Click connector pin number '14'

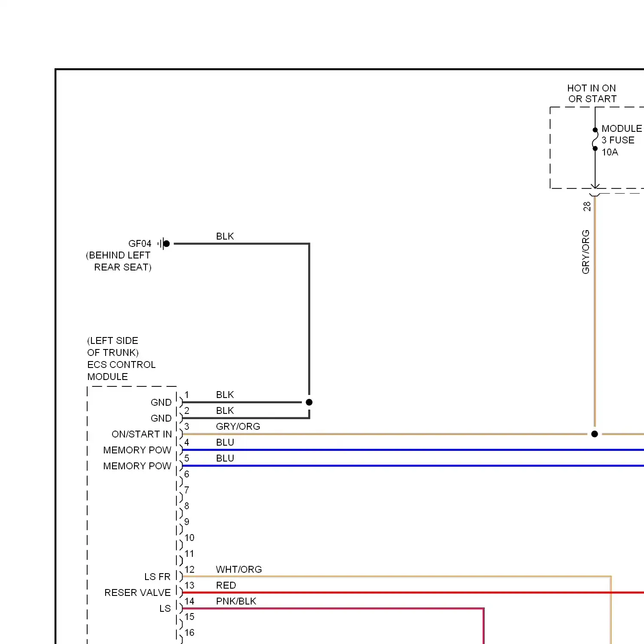coord(189,601)
